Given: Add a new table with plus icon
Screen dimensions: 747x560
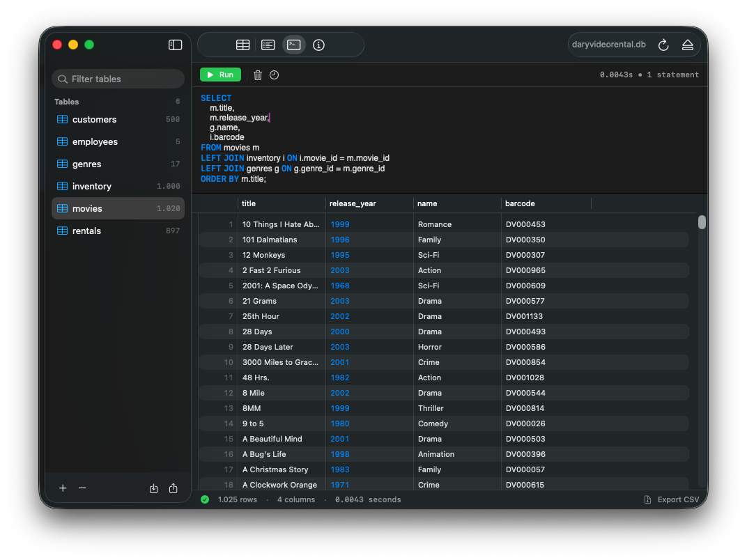Looking at the screenshot, I should tap(63, 488).
